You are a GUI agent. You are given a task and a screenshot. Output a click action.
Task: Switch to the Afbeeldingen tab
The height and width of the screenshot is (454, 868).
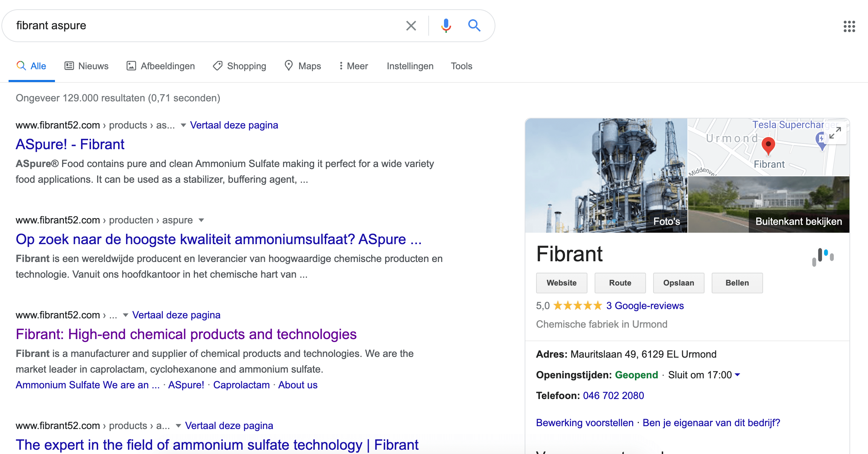click(x=161, y=66)
